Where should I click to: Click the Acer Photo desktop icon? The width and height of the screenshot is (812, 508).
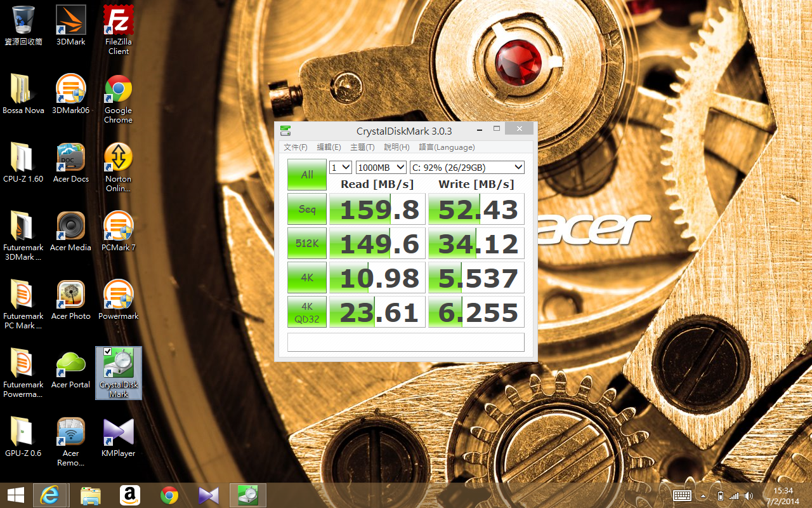tap(71, 300)
